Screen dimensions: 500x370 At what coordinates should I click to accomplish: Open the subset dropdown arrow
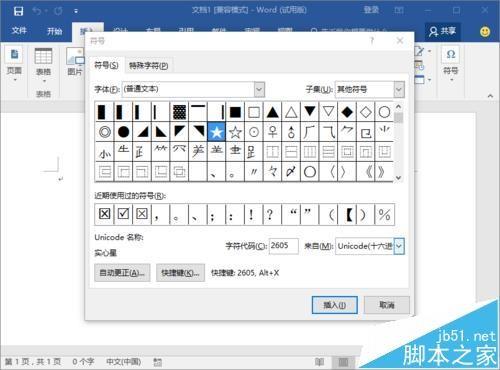[399, 89]
